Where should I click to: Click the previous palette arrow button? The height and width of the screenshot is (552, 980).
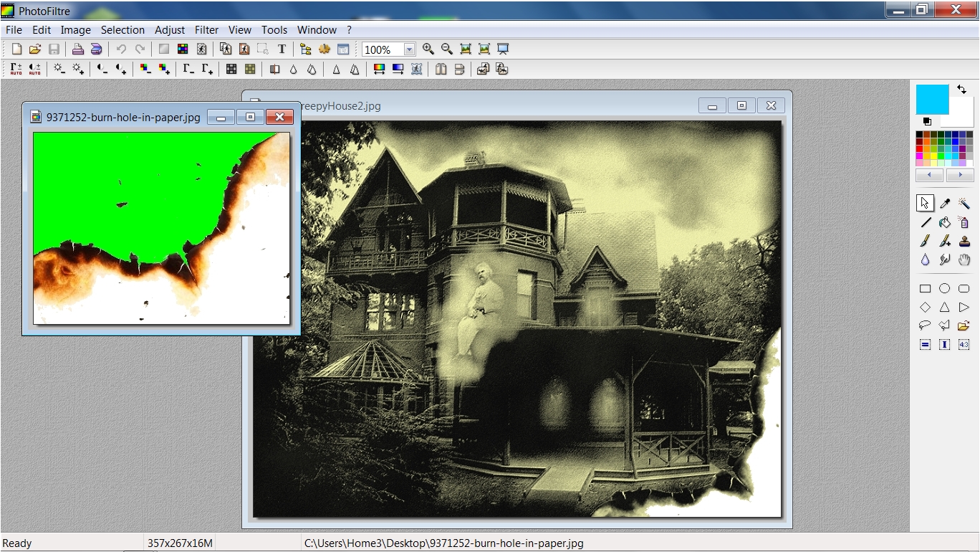(x=930, y=175)
